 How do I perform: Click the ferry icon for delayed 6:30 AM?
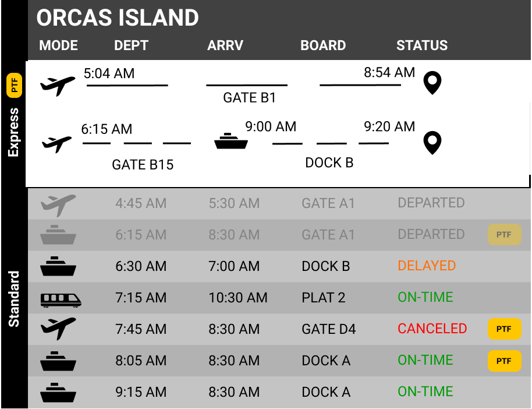tap(58, 266)
